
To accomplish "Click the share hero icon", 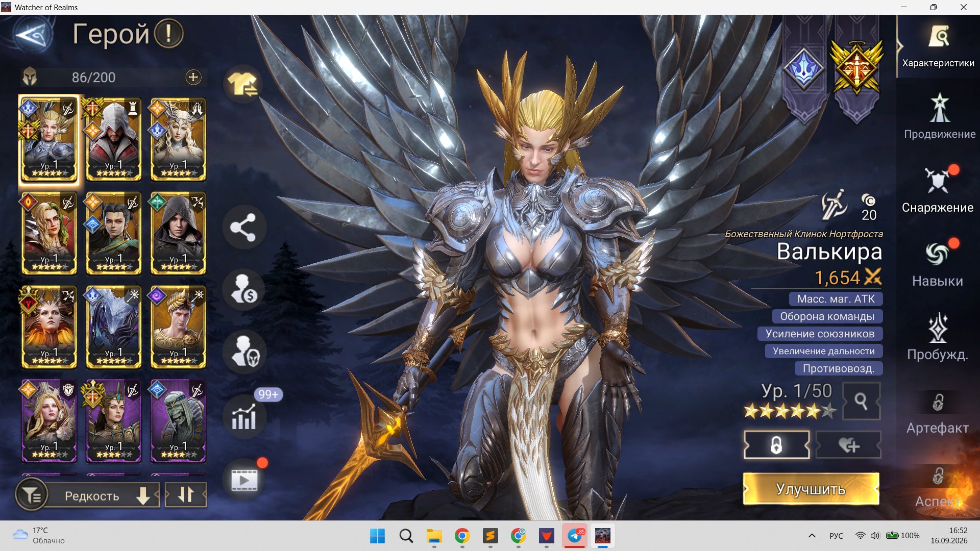I will click(x=243, y=227).
